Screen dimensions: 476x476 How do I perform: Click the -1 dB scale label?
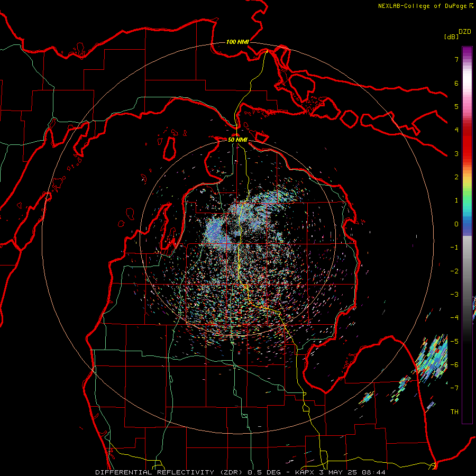click(454, 248)
